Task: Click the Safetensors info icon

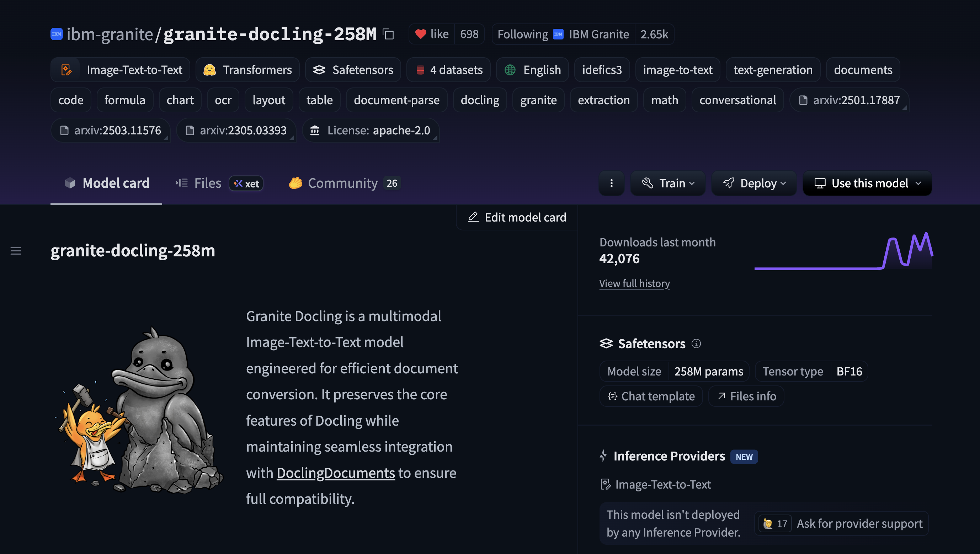Action: coord(697,343)
